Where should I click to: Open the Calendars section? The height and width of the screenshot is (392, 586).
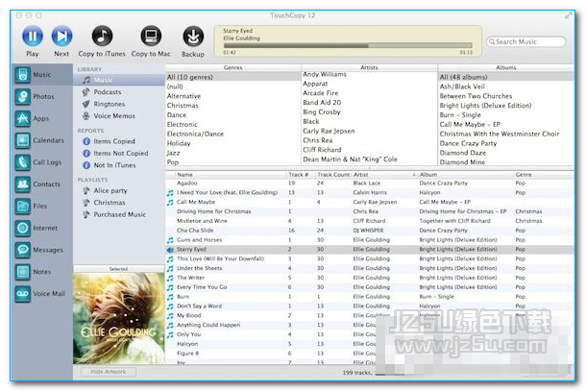42,140
